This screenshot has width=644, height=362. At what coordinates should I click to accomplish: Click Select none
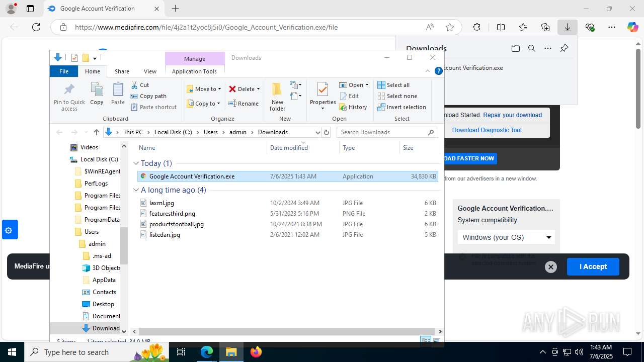coord(397,96)
